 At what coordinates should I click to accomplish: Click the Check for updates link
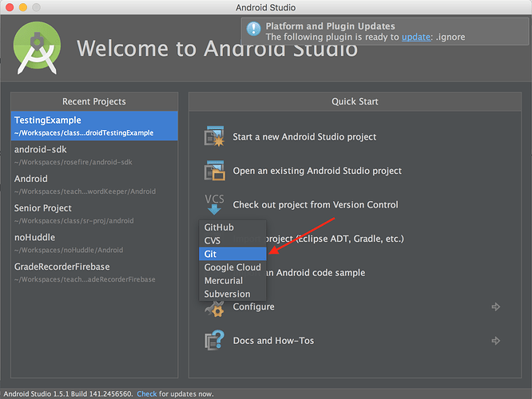pos(147,393)
